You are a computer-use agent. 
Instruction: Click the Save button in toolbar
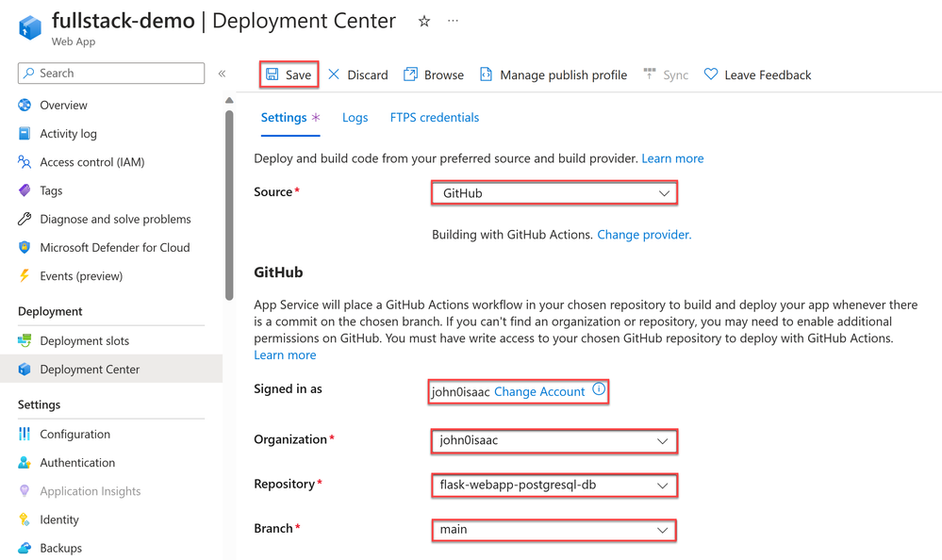click(289, 74)
